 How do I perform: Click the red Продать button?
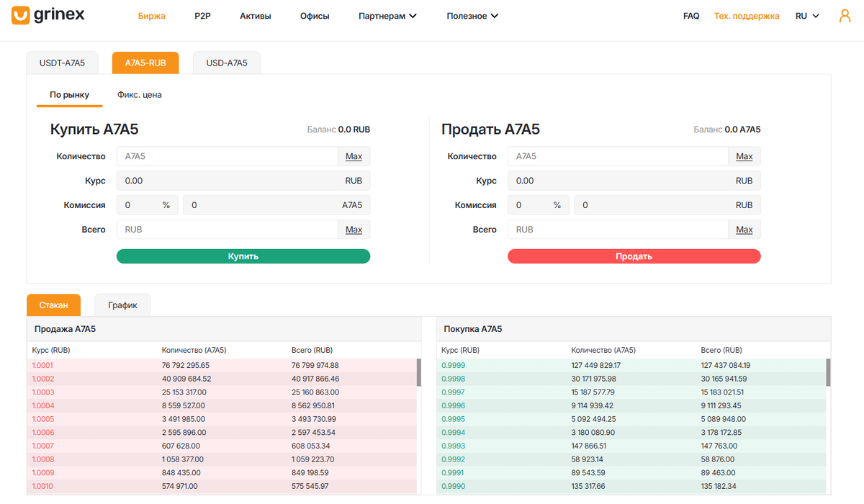[634, 256]
